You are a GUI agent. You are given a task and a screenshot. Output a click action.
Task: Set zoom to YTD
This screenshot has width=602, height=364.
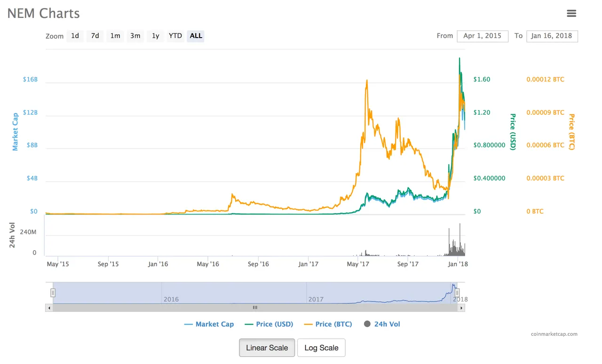tap(175, 36)
